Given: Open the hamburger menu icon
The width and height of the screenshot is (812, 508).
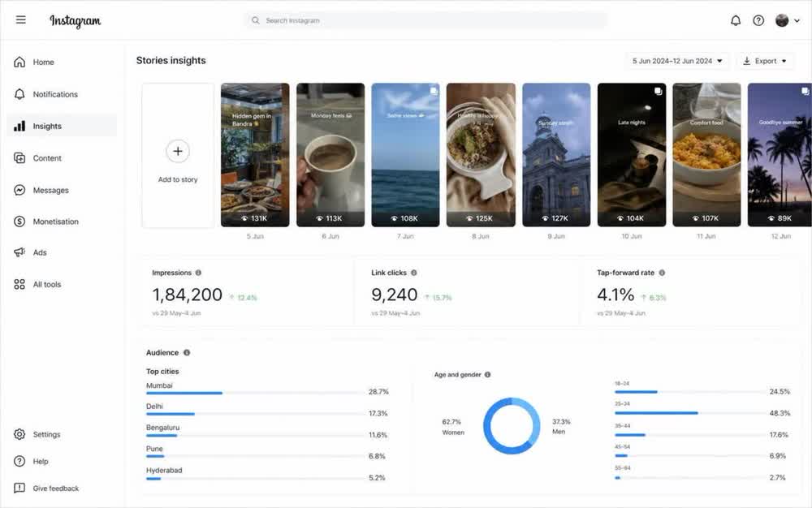Looking at the screenshot, I should (21, 19).
